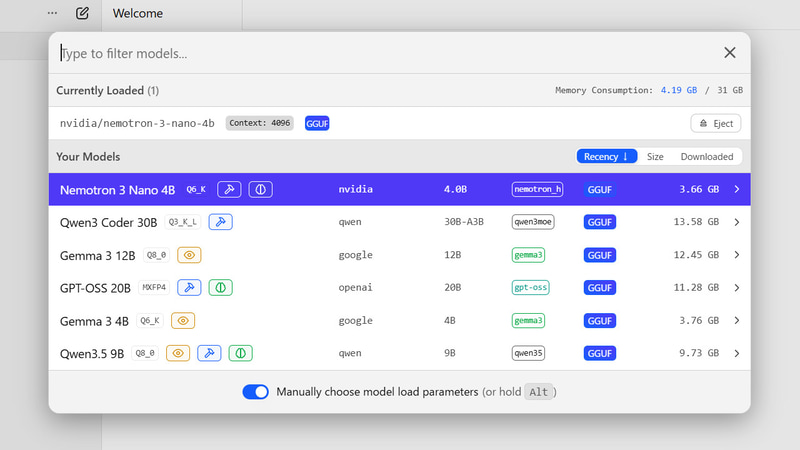
Task: Click the GGUF badge in Qwen3.5 9B row
Action: tap(599, 354)
